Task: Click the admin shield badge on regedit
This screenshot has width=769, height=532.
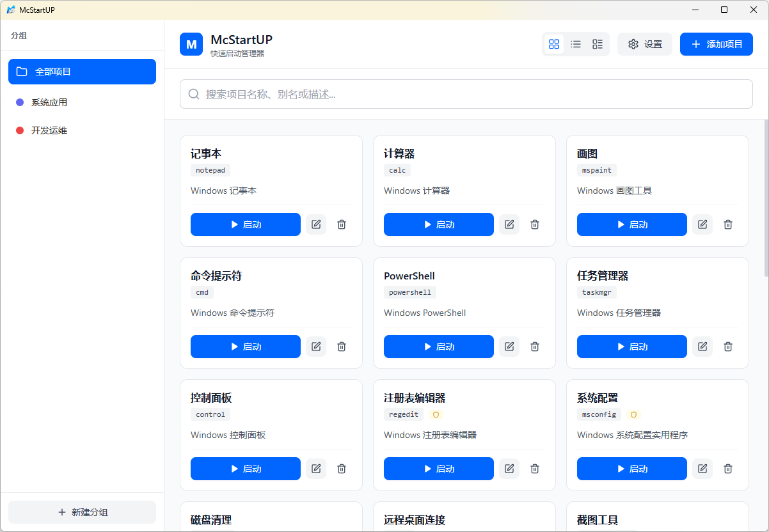Action: pyautogui.click(x=436, y=414)
